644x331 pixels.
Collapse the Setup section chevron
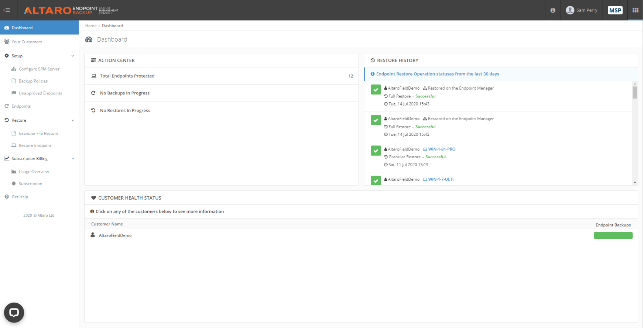pos(73,56)
